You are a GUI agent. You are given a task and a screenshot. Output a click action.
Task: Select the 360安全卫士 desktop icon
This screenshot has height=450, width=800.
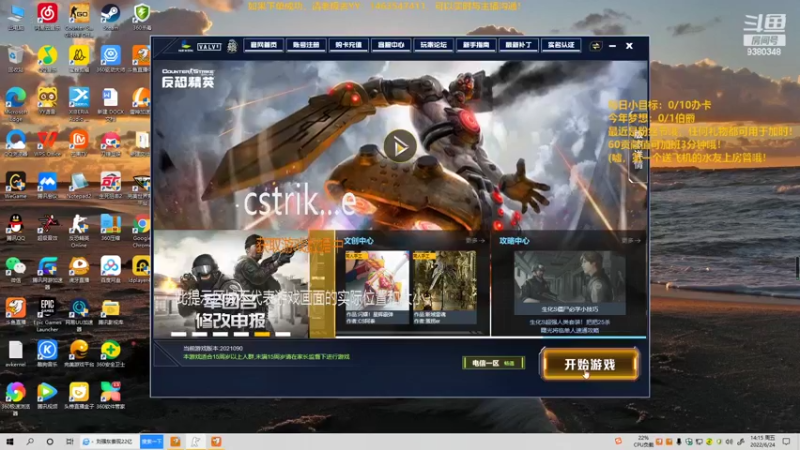(110, 354)
